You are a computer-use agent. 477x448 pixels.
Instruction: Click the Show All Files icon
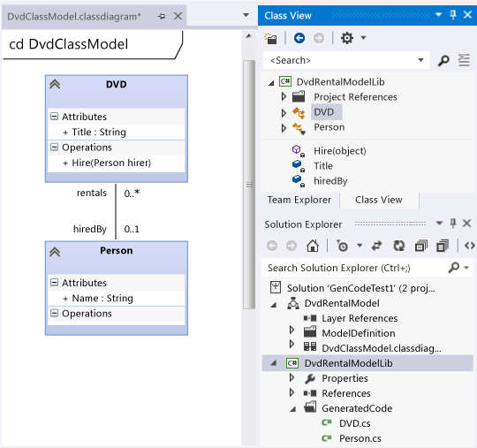(443, 246)
